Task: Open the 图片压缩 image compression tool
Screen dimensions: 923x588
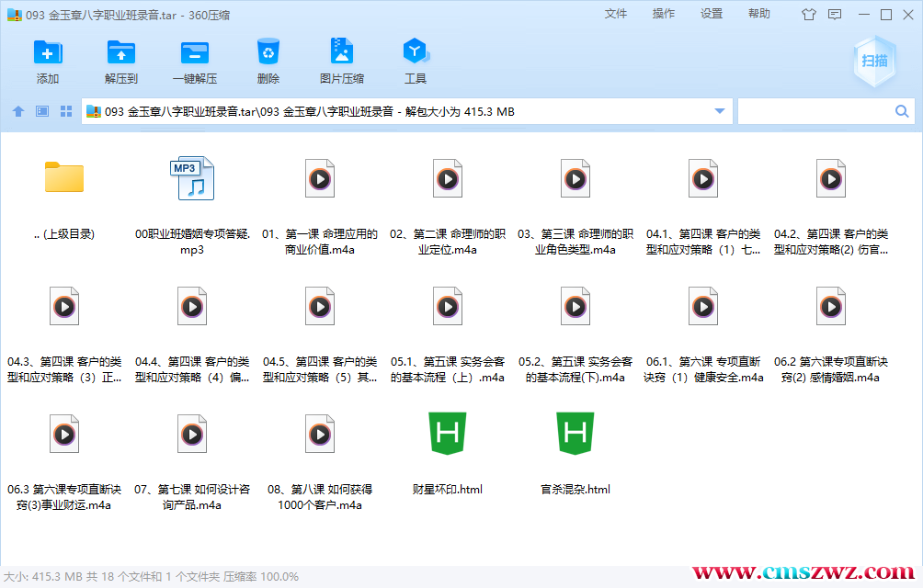Action: [x=341, y=58]
